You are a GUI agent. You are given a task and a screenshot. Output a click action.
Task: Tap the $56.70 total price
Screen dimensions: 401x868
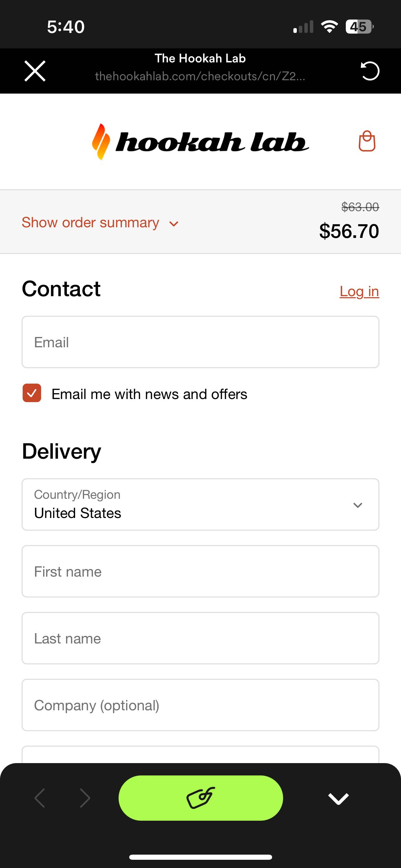[349, 231]
